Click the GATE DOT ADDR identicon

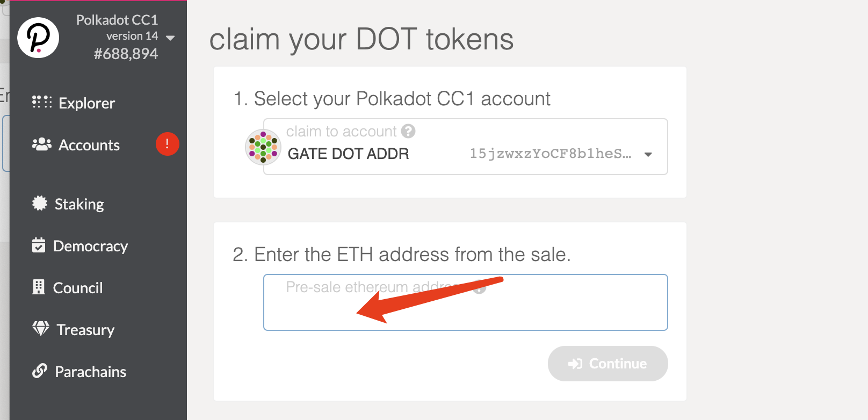coord(263,147)
